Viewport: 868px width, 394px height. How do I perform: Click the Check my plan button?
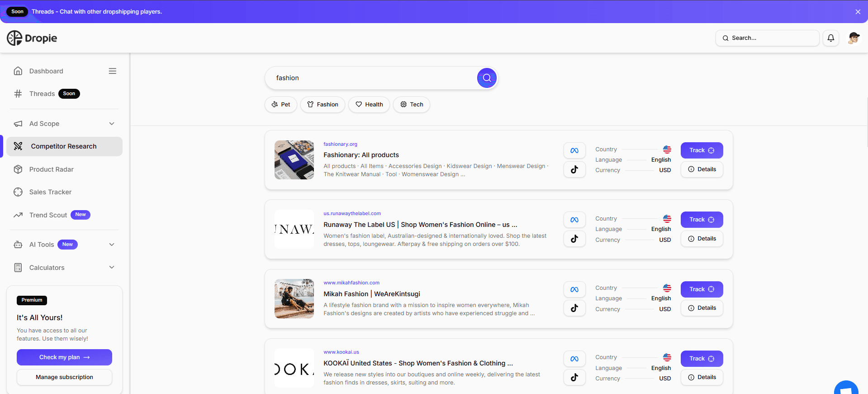coord(64,357)
